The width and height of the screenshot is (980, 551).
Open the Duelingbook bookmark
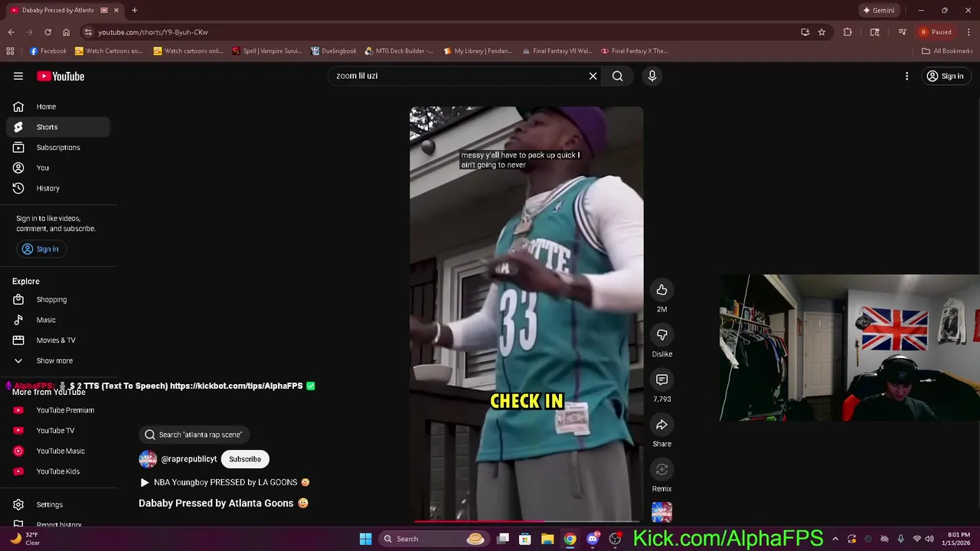point(334,51)
